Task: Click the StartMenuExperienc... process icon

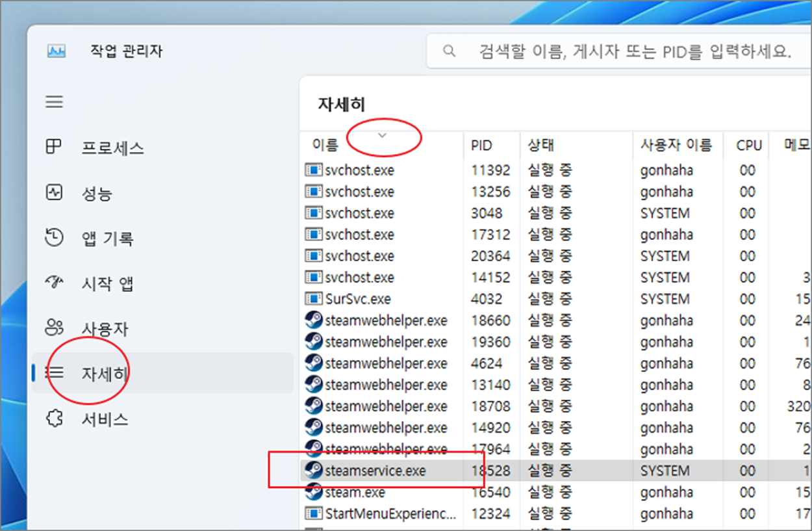Action: [314, 513]
